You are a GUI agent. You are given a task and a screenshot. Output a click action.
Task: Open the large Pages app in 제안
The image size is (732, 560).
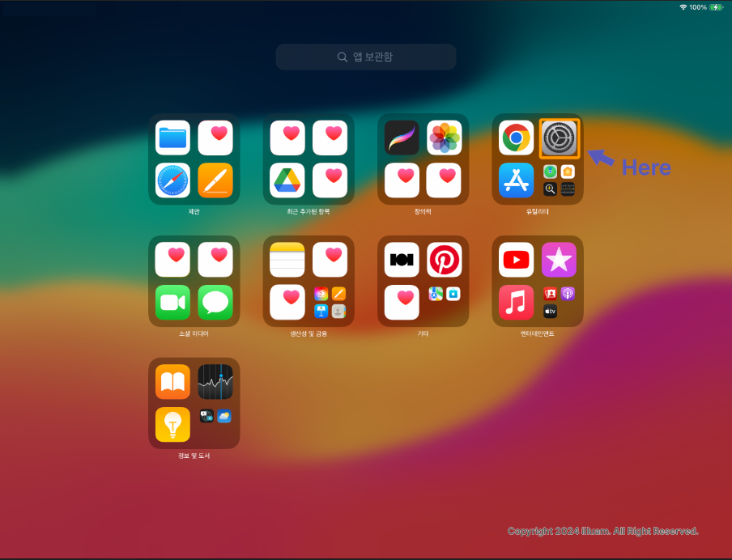pyautogui.click(x=215, y=180)
